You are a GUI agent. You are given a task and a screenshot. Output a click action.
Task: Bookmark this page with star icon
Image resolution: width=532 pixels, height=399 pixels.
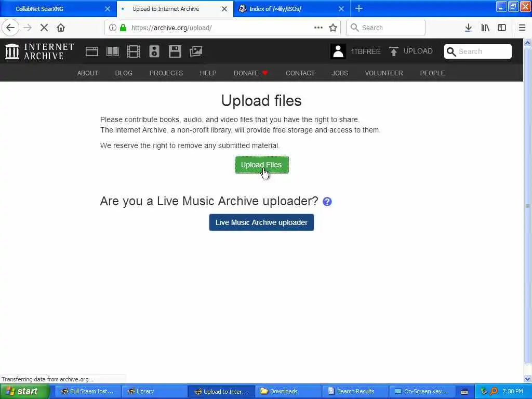coord(333,28)
